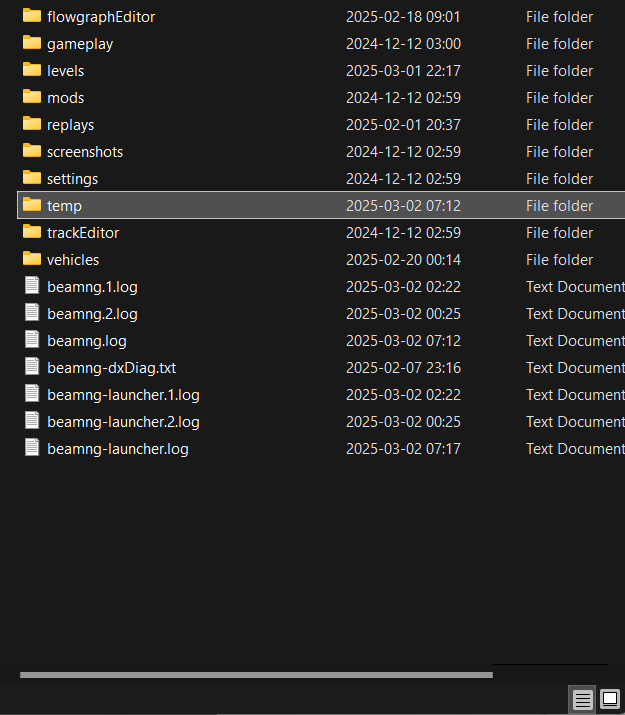Click beamng-dxDiag.txt's Text Document type
The width and height of the screenshot is (625, 715).
[575, 368]
